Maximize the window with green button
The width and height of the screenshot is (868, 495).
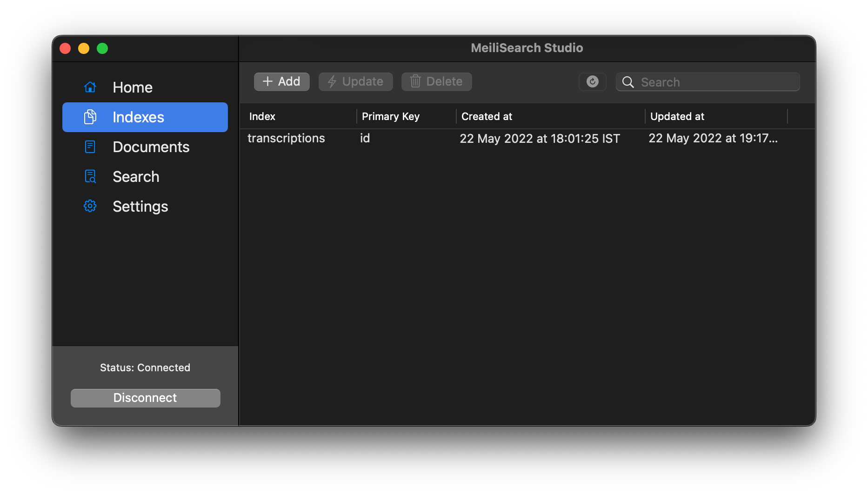[102, 48]
